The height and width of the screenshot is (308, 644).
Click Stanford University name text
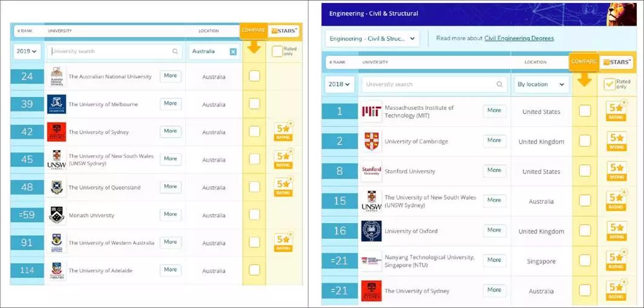(410, 171)
